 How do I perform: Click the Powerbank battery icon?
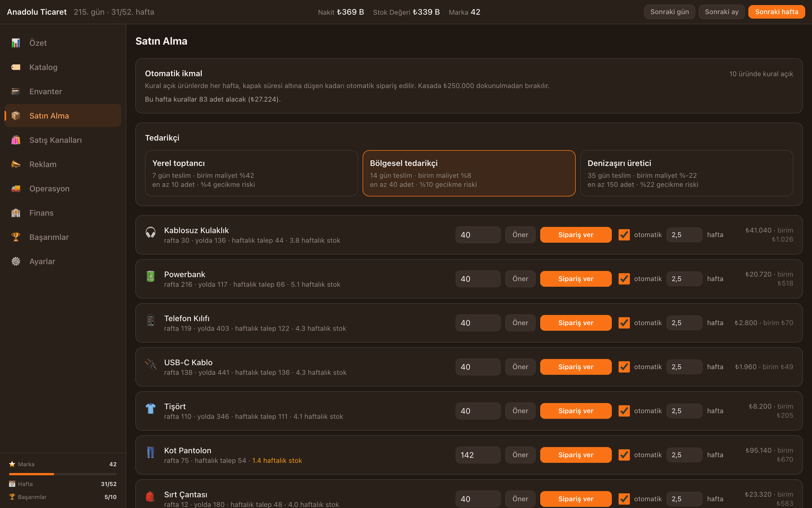151,276
